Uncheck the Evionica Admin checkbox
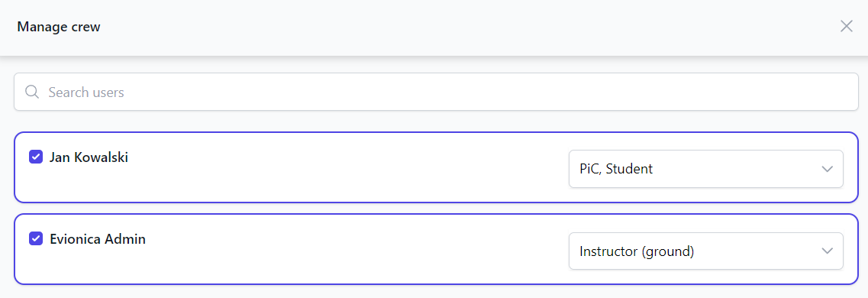Image resolution: width=868 pixels, height=298 pixels. point(36,239)
